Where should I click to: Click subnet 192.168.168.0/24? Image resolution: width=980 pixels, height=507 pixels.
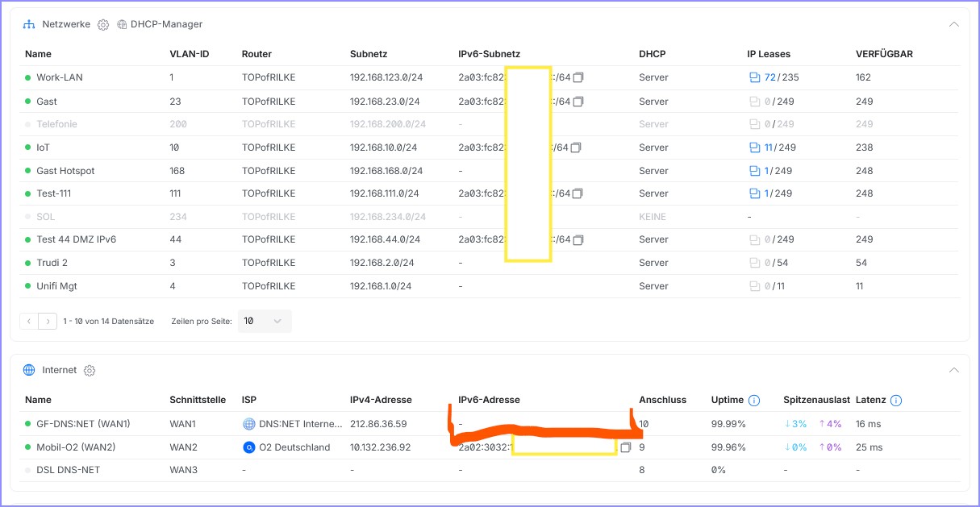point(386,171)
